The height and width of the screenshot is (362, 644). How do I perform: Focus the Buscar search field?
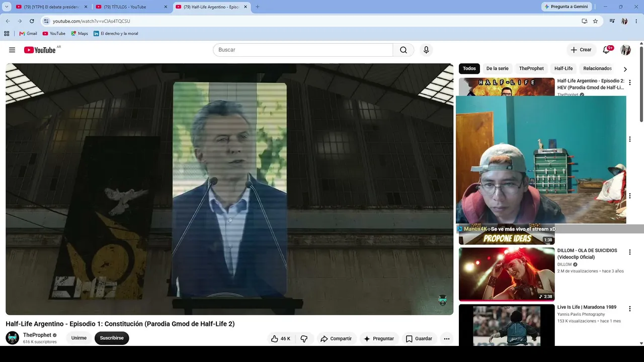[x=303, y=50]
